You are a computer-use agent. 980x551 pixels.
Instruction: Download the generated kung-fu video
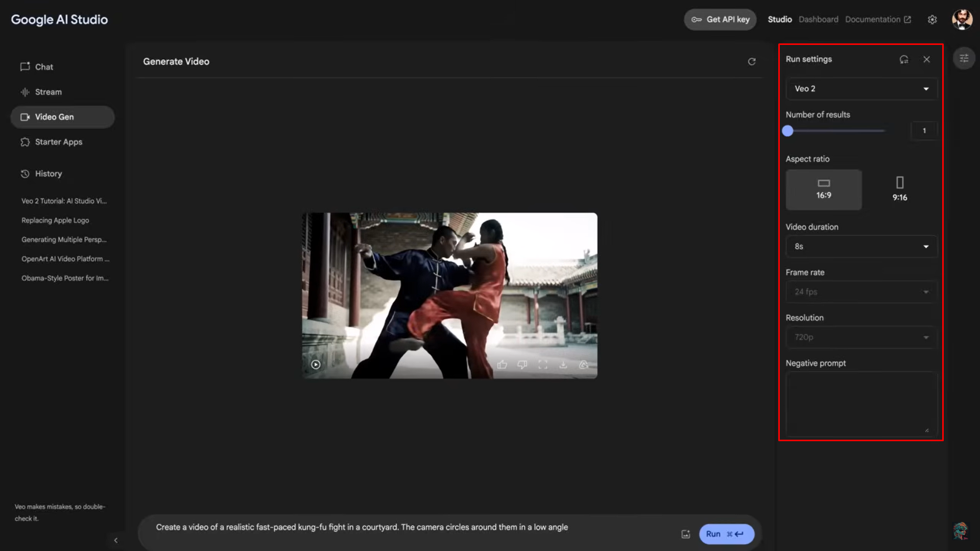[563, 364]
